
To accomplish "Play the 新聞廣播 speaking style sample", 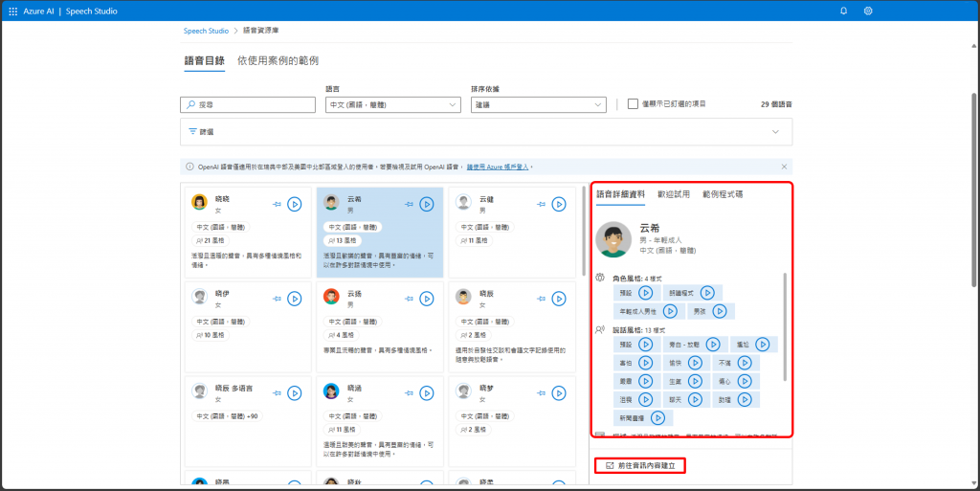I will (x=658, y=418).
